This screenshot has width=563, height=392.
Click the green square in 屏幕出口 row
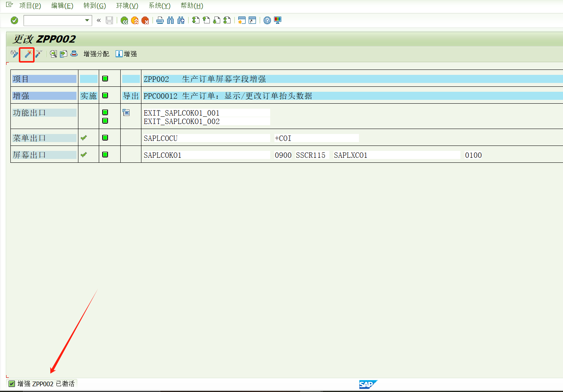(x=105, y=155)
